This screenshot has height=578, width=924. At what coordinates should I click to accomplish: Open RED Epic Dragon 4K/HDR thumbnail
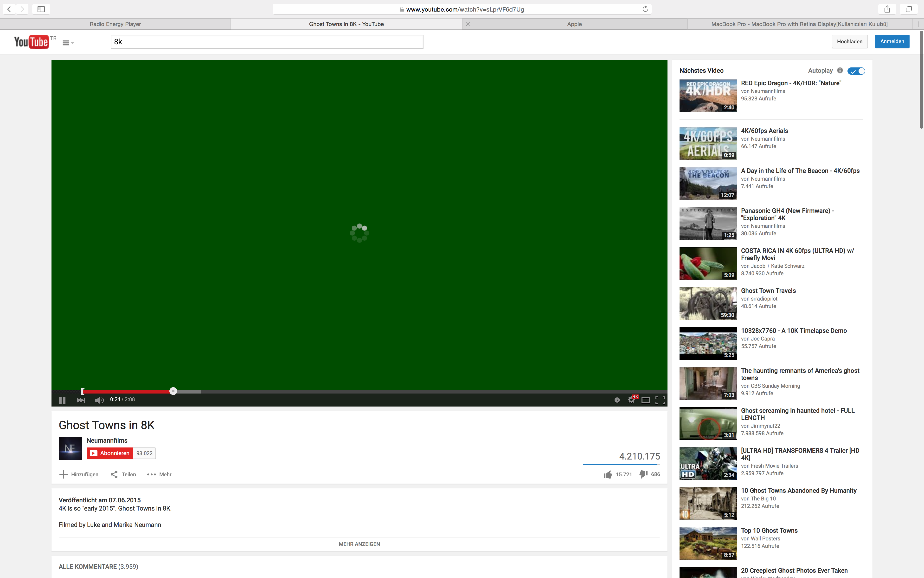tap(708, 96)
